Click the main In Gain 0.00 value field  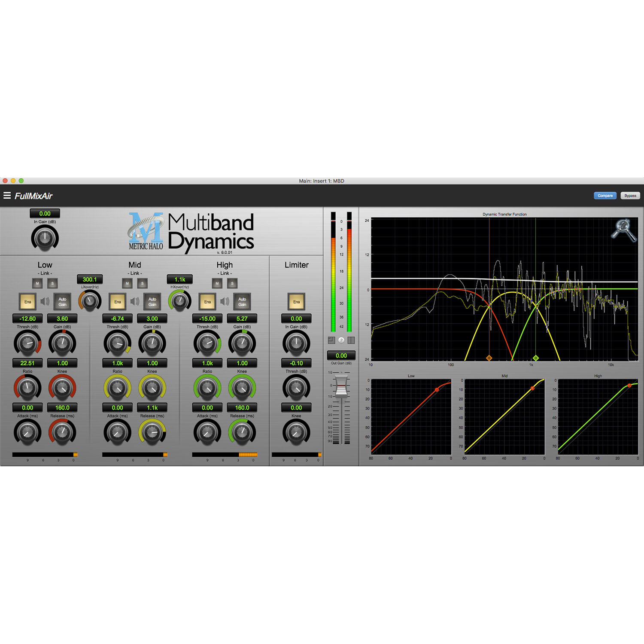[x=45, y=213]
